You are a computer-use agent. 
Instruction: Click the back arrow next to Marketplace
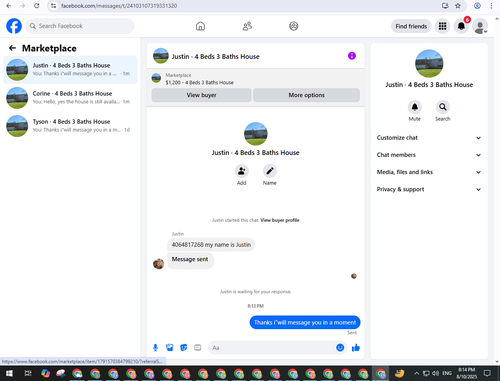pos(12,48)
